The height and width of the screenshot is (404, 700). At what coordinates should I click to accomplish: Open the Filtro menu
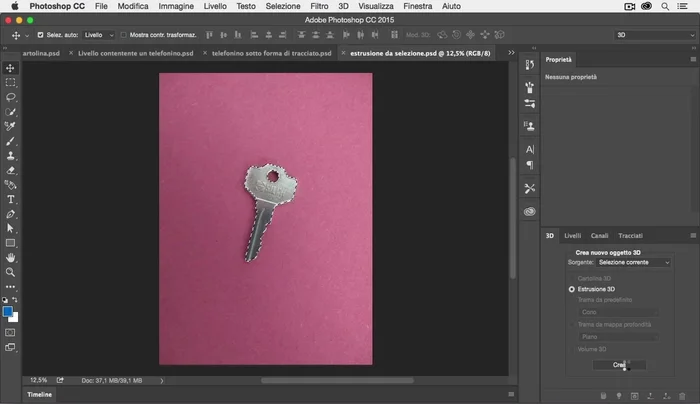click(x=319, y=6)
